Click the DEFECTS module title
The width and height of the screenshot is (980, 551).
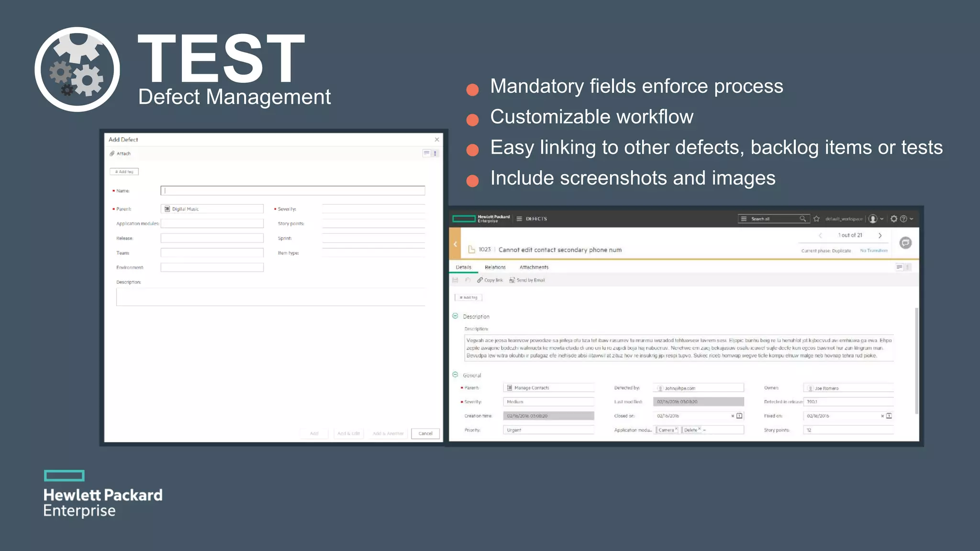[x=536, y=219]
